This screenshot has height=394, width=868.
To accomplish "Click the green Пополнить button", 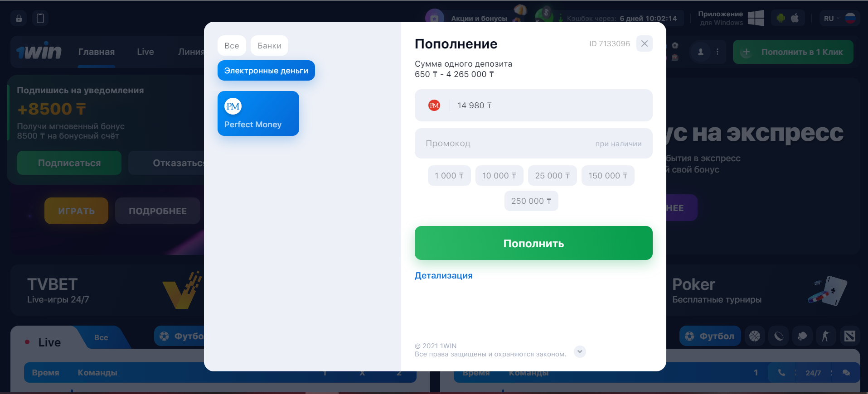I will tap(533, 243).
